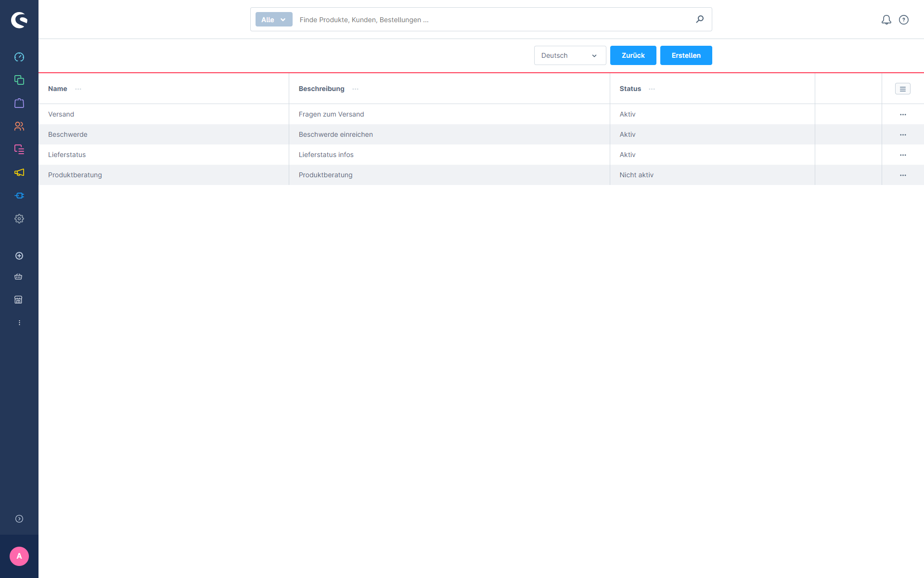924x578 pixels.
Task: Click 'Fragen zum Versand' description
Action: pos(331,114)
